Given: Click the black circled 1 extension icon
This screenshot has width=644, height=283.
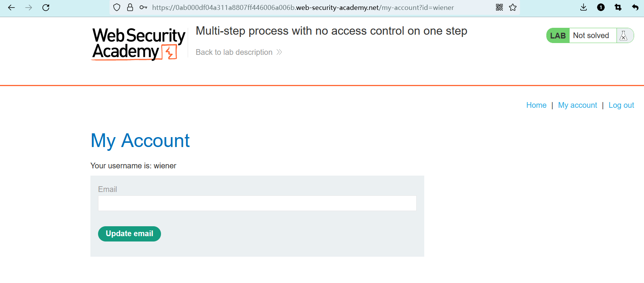Looking at the screenshot, I should pyautogui.click(x=601, y=8).
